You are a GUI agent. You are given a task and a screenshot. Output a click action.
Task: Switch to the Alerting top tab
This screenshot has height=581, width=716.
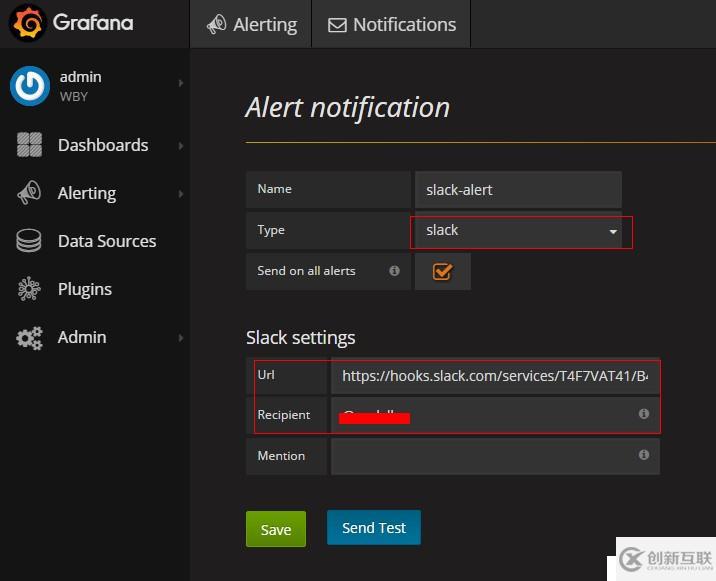tap(250, 24)
